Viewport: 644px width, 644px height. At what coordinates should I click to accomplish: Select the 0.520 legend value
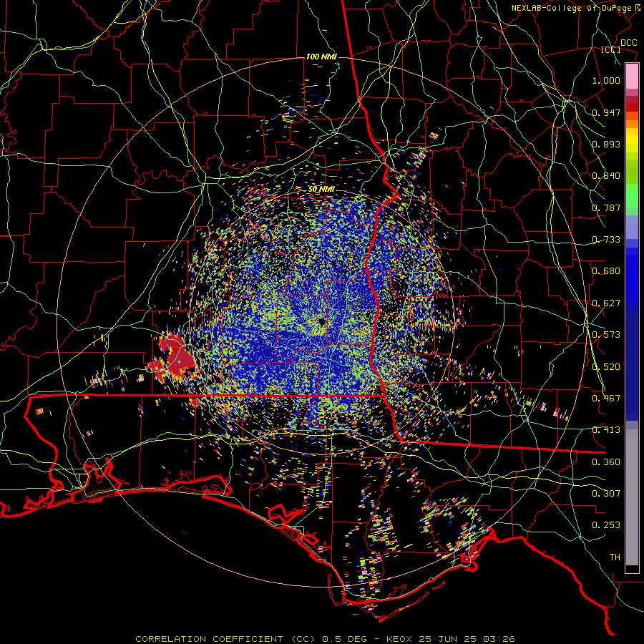(606, 367)
